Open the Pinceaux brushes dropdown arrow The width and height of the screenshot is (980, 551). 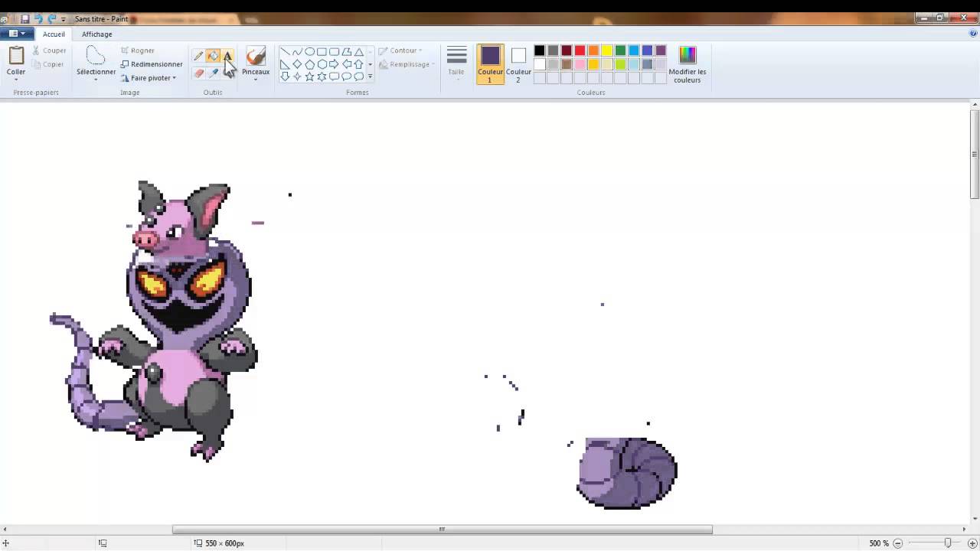pyautogui.click(x=256, y=80)
